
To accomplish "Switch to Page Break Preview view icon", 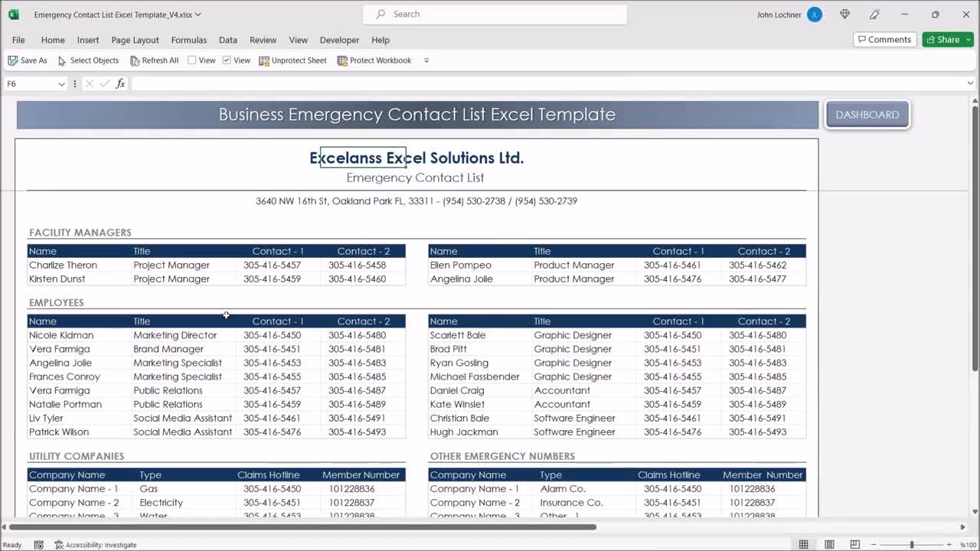I will click(x=855, y=544).
